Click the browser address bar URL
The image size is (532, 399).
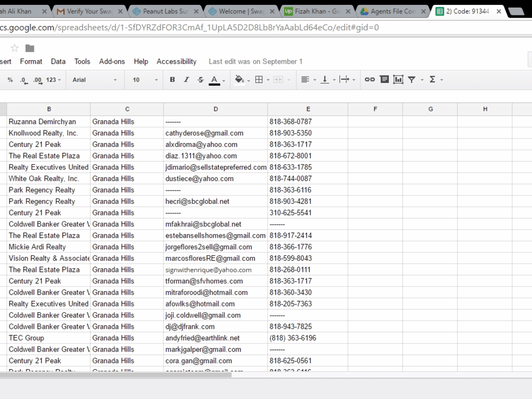click(189, 28)
